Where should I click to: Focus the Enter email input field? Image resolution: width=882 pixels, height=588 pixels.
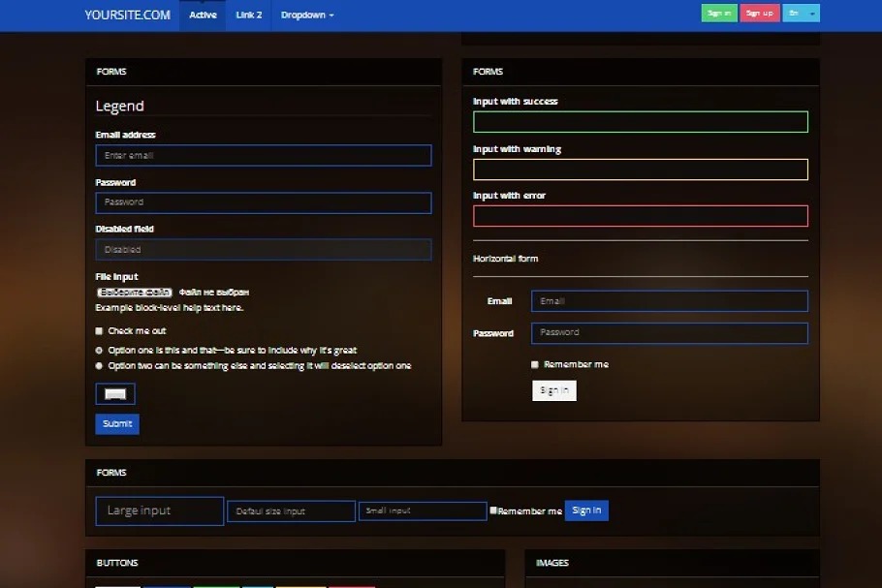tap(263, 156)
